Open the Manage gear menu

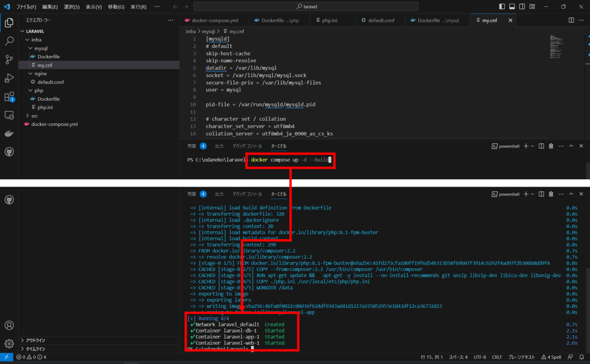(9, 344)
